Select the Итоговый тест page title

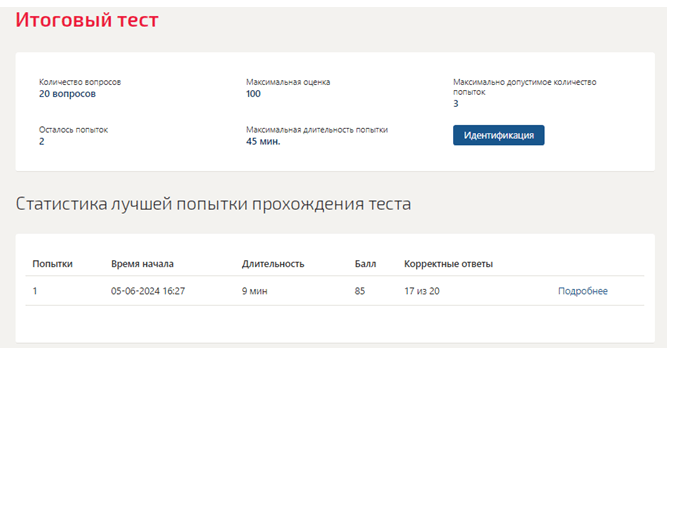(87, 19)
